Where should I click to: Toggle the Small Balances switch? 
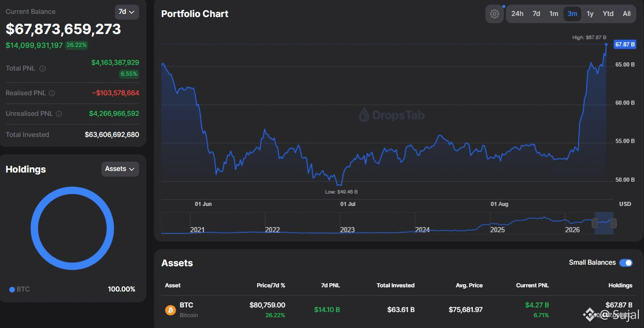click(x=626, y=263)
